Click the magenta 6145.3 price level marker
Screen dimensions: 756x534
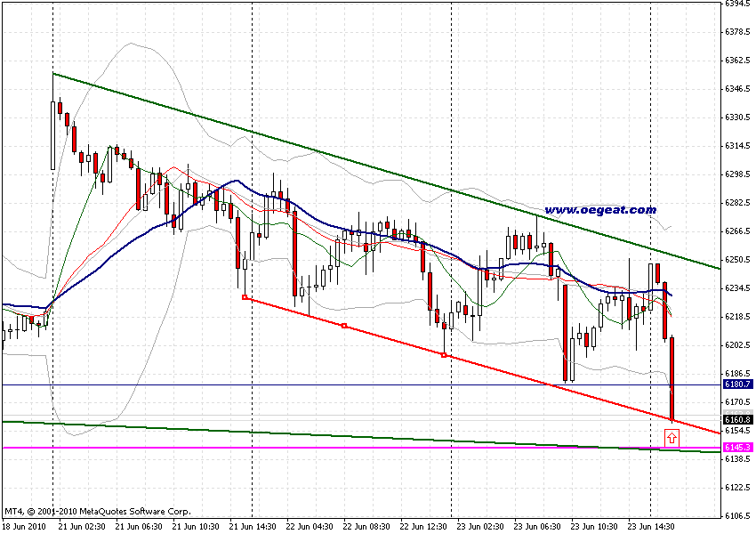(737, 447)
